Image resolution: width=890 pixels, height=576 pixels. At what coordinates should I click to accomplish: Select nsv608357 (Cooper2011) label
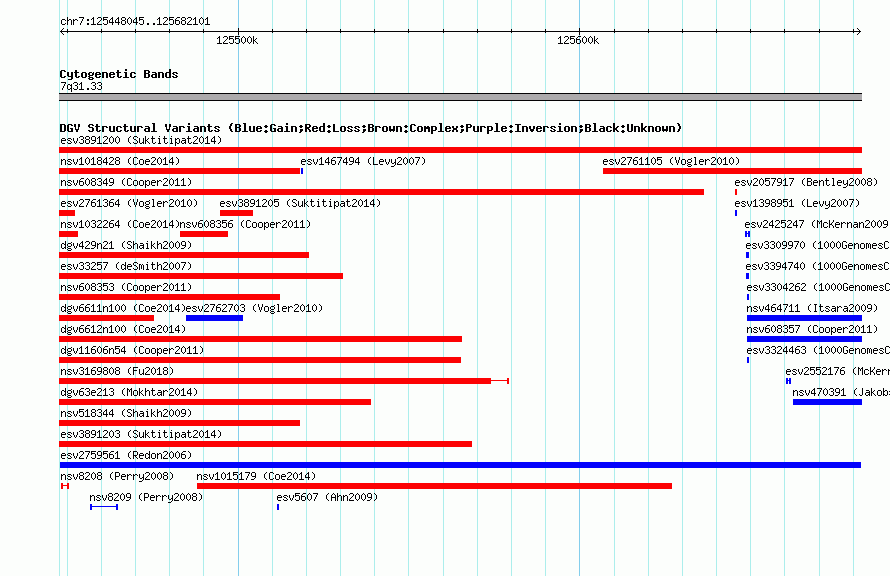(812, 329)
